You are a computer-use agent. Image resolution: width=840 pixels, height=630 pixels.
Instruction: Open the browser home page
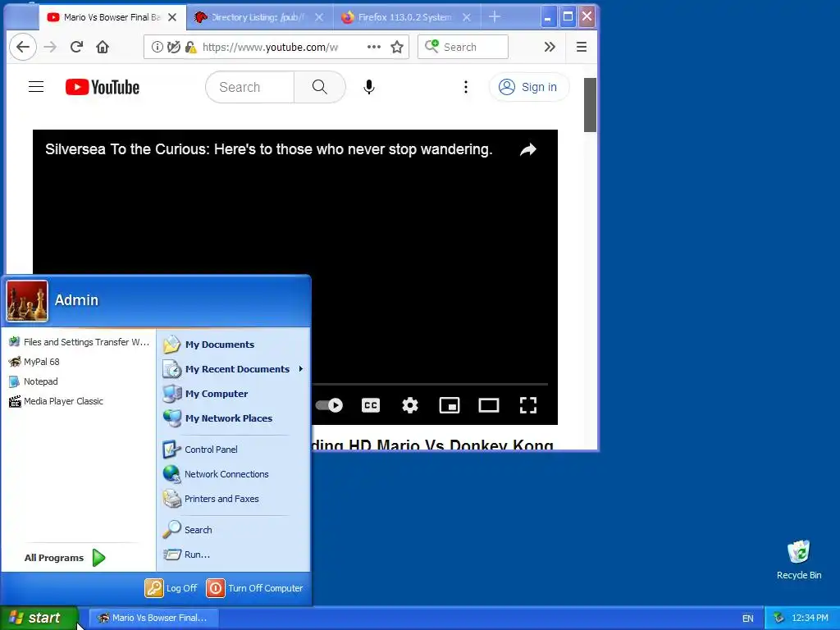(103, 47)
